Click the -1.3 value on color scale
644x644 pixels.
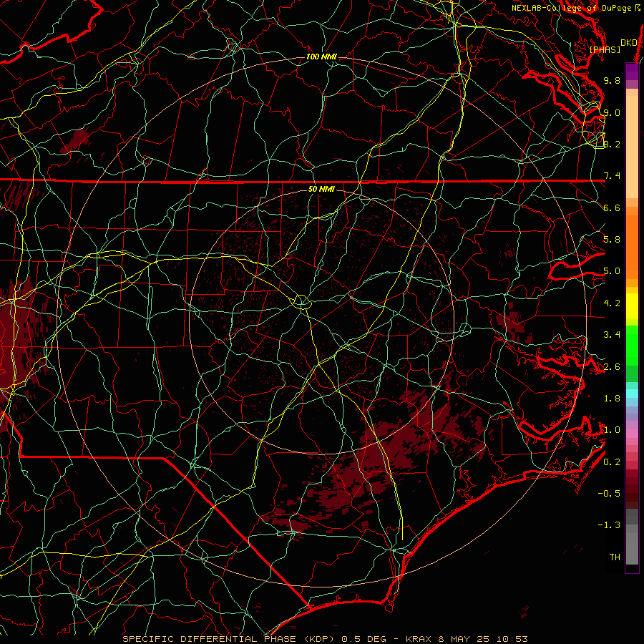pyautogui.click(x=609, y=525)
